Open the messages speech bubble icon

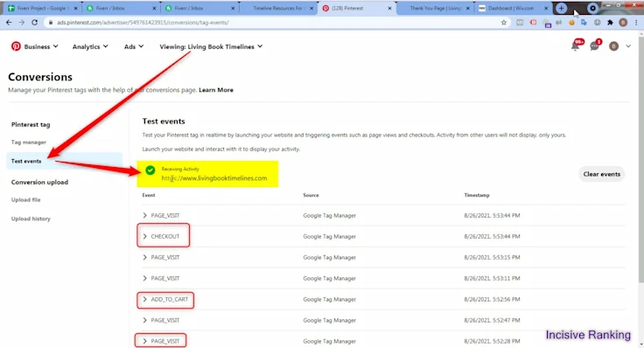[x=594, y=46]
